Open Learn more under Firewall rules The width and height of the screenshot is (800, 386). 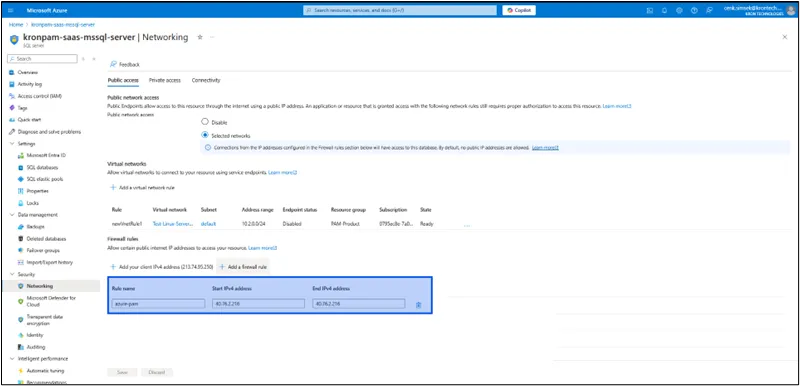[x=262, y=248]
